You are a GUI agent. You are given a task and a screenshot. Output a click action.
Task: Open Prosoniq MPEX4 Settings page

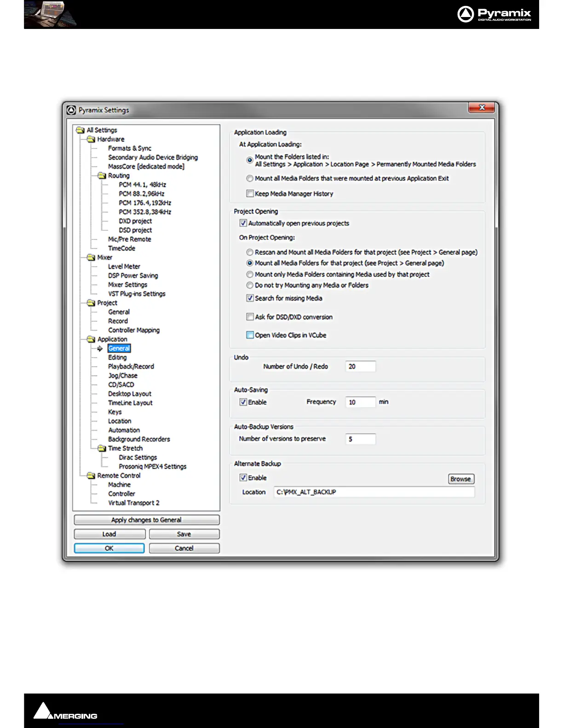click(x=152, y=466)
